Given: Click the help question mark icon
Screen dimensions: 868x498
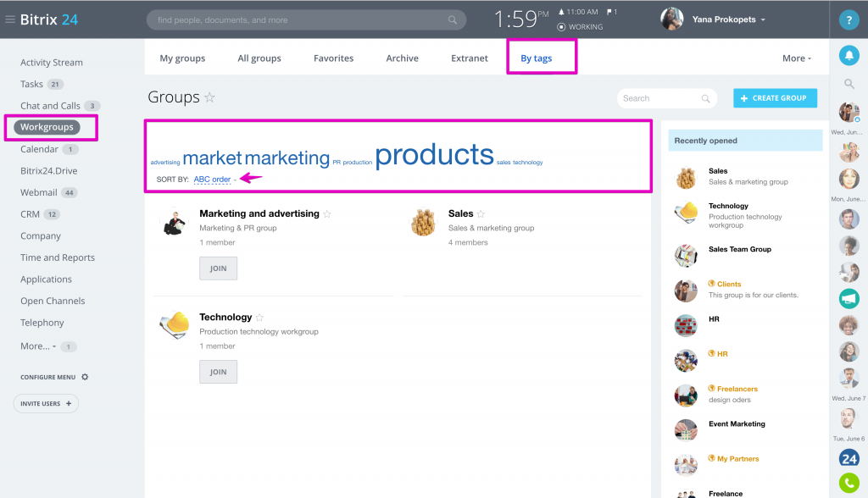Looking at the screenshot, I should (849, 20).
